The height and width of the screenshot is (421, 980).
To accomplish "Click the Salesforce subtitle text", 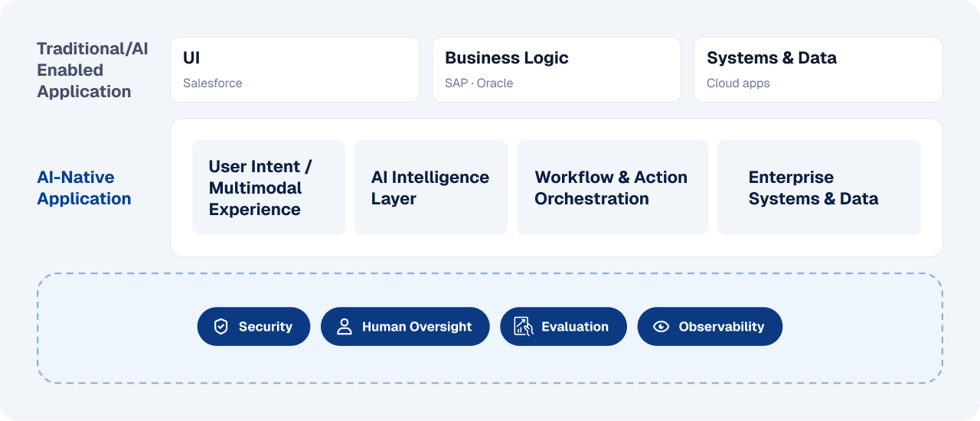I will coord(213,83).
